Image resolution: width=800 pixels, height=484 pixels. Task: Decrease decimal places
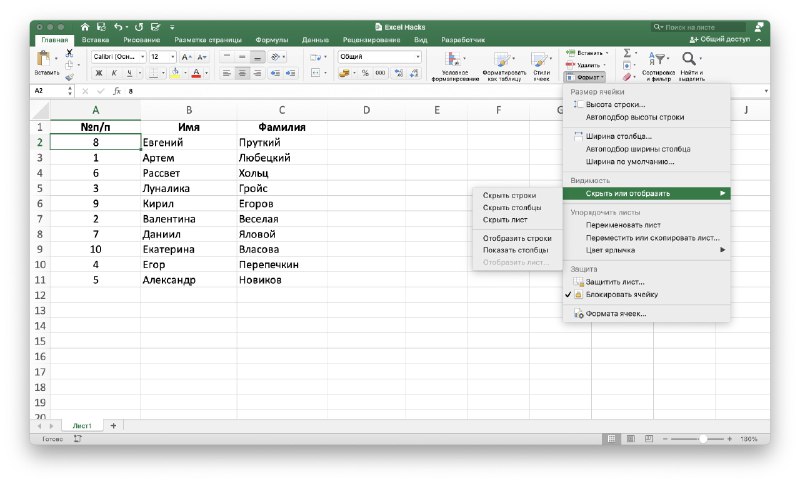point(414,73)
